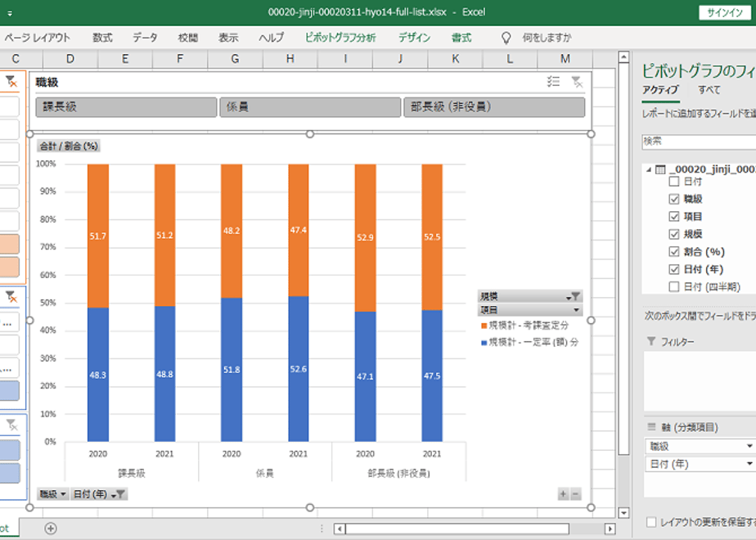Open the ピボットグラフ分析 ribbon tab
756x540 pixels.
pos(340,38)
